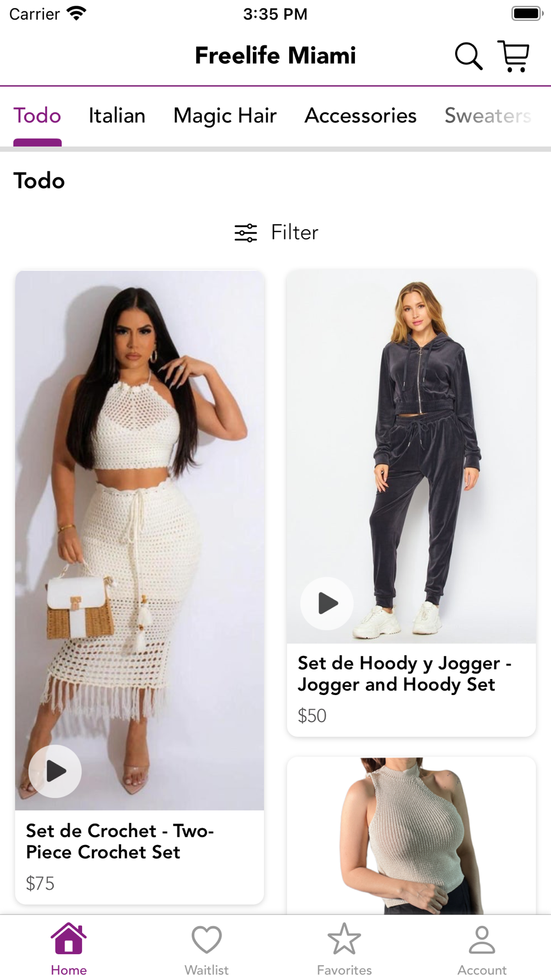Screen dimensions: 551x980
Task: Open the Account person icon
Action: point(482,939)
